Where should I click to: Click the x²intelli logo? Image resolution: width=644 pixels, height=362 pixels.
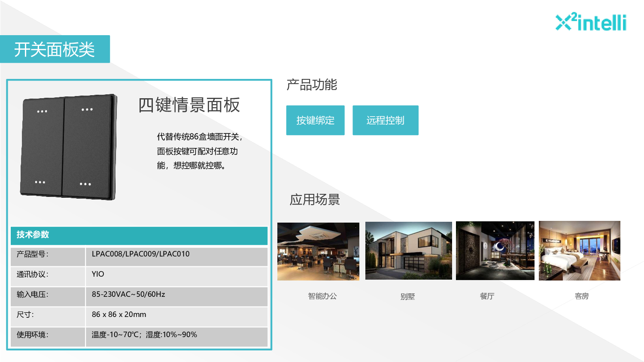coord(591,22)
